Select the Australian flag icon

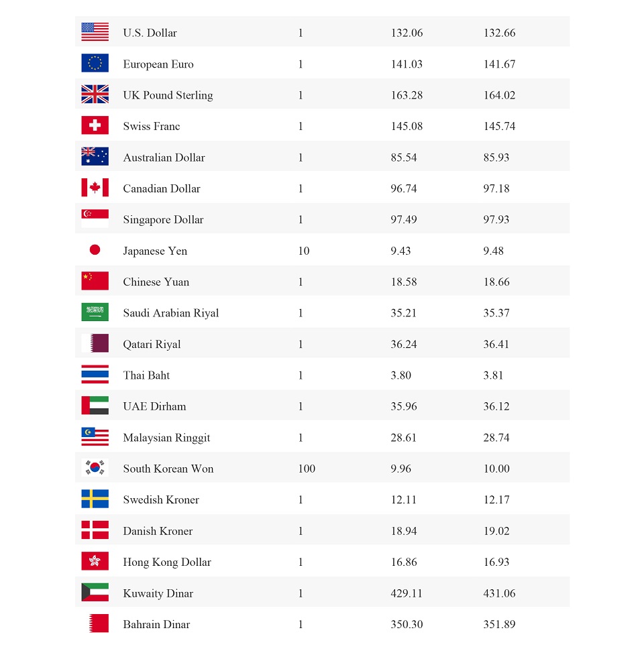tap(95, 156)
